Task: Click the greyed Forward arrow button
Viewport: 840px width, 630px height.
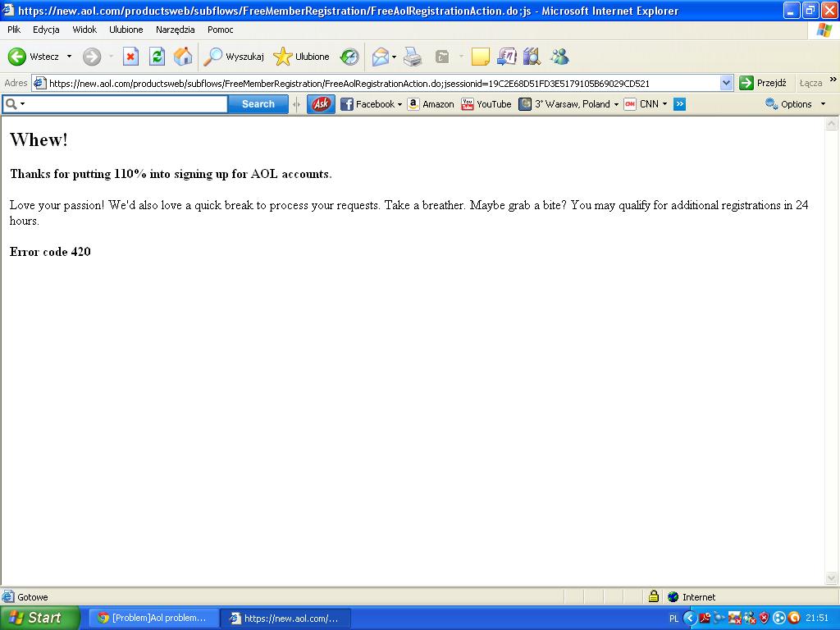Action: 92,57
